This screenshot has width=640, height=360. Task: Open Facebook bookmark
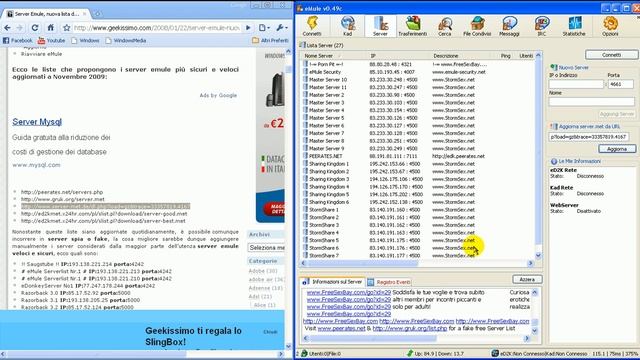click(18, 40)
